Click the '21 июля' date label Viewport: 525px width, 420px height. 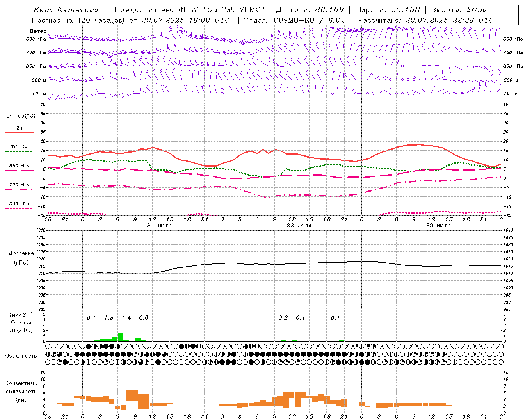tap(160, 226)
